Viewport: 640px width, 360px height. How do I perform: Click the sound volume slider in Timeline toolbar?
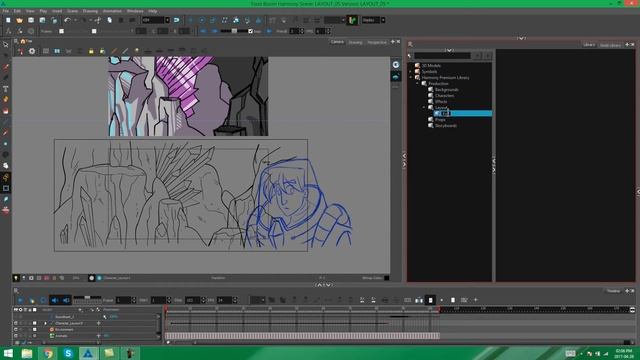87,298
